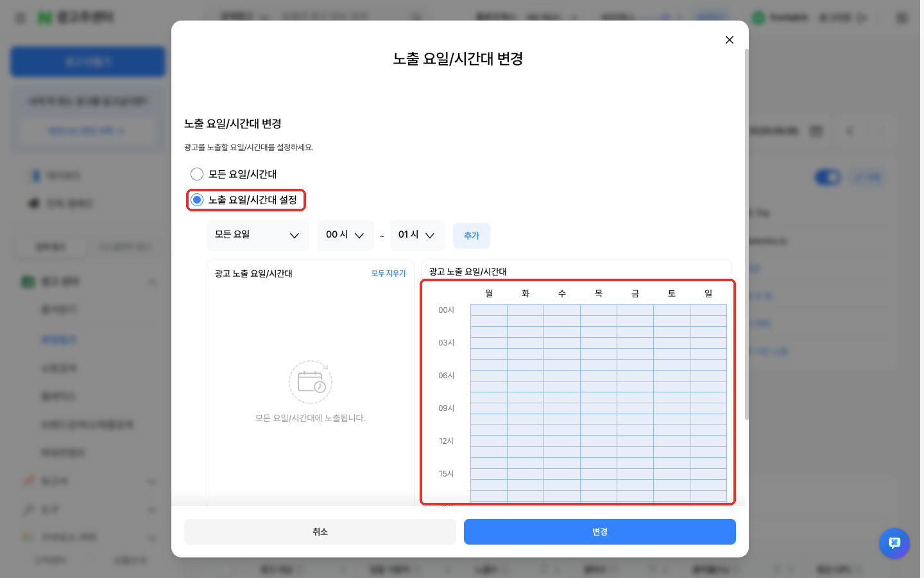Close the 노출 요일/시간대 변경 dialog

coord(730,40)
